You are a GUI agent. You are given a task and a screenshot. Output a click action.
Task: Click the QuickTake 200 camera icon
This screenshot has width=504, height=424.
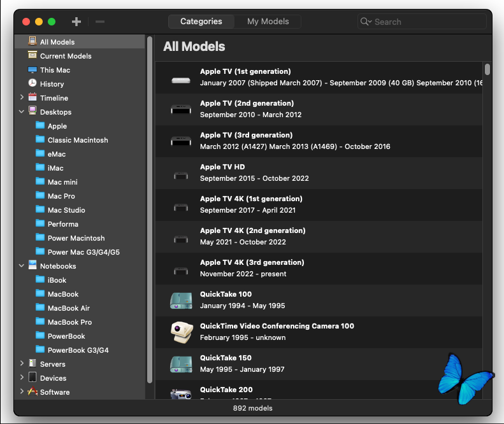pyautogui.click(x=181, y=394)
